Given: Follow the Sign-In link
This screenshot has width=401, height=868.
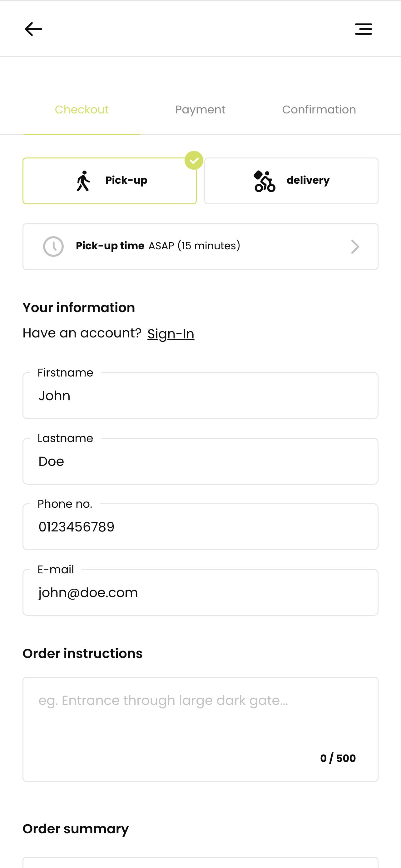Looking at the screenshot, I should 171,334.
